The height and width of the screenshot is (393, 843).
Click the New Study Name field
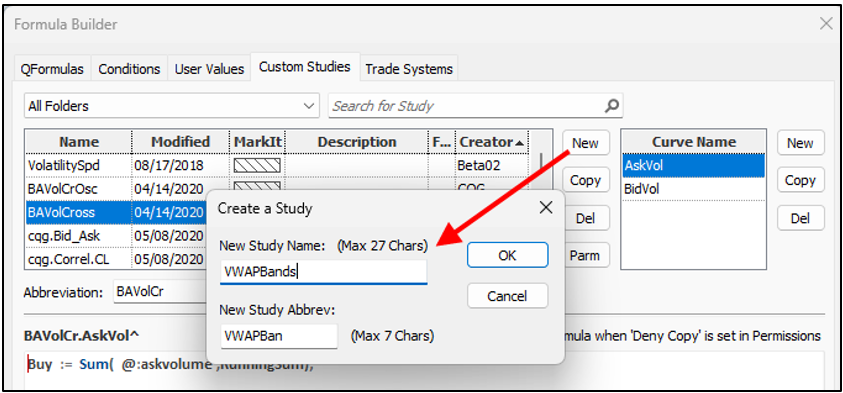tap(324, 272)
